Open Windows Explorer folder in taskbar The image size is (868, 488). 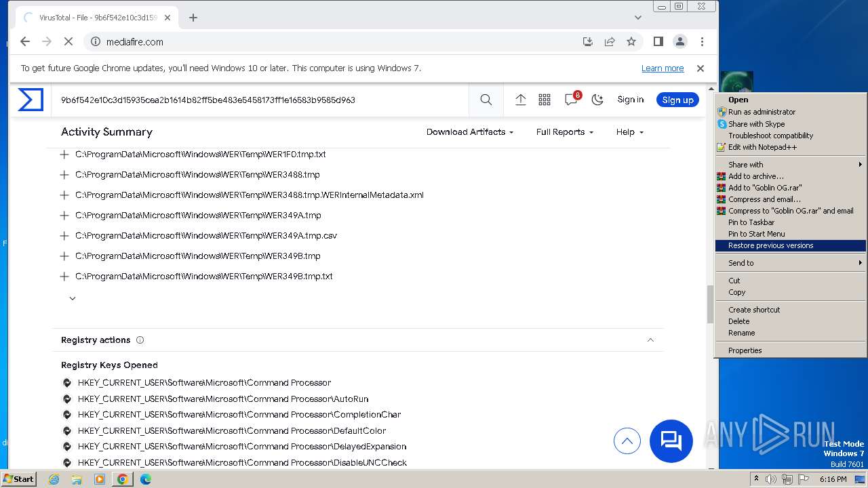77,479
